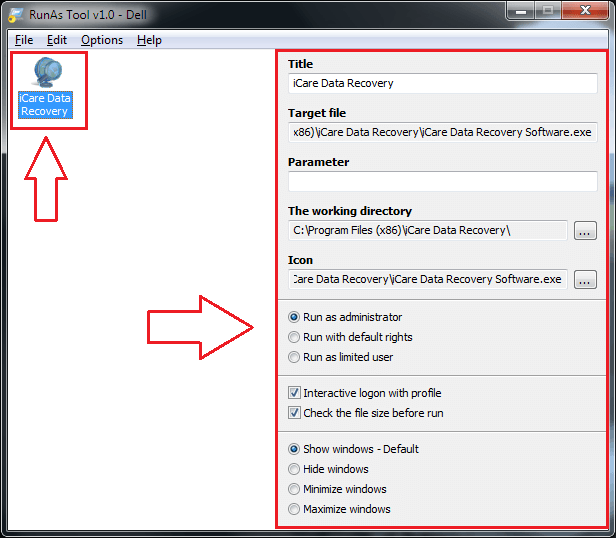Open the Edit menu

(x=57, y=40)
